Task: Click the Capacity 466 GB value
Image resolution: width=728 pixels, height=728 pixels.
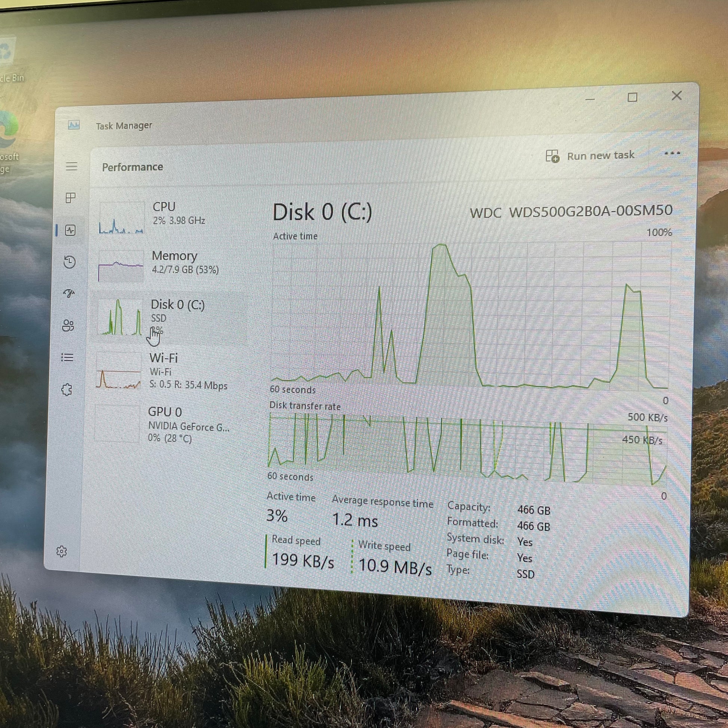Action: [x=534, y=510]
